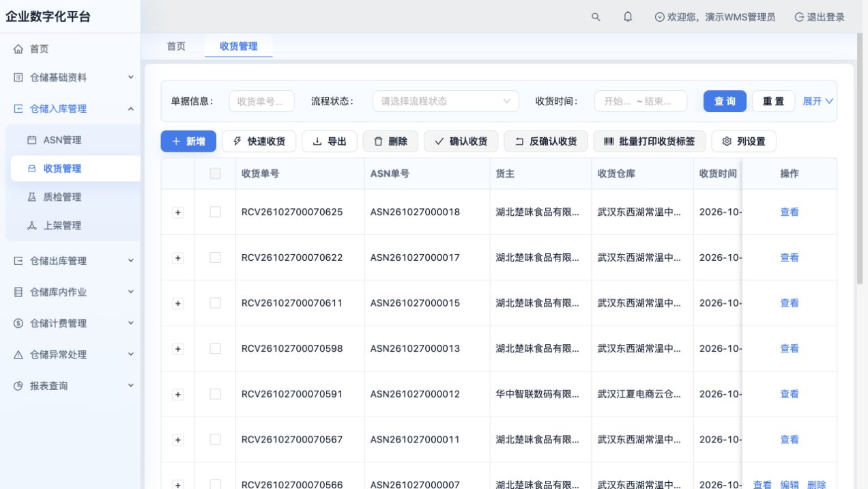Click the search magnifier icon in header
This screenshot has height=489, width=868.
[x=596, y=17]
